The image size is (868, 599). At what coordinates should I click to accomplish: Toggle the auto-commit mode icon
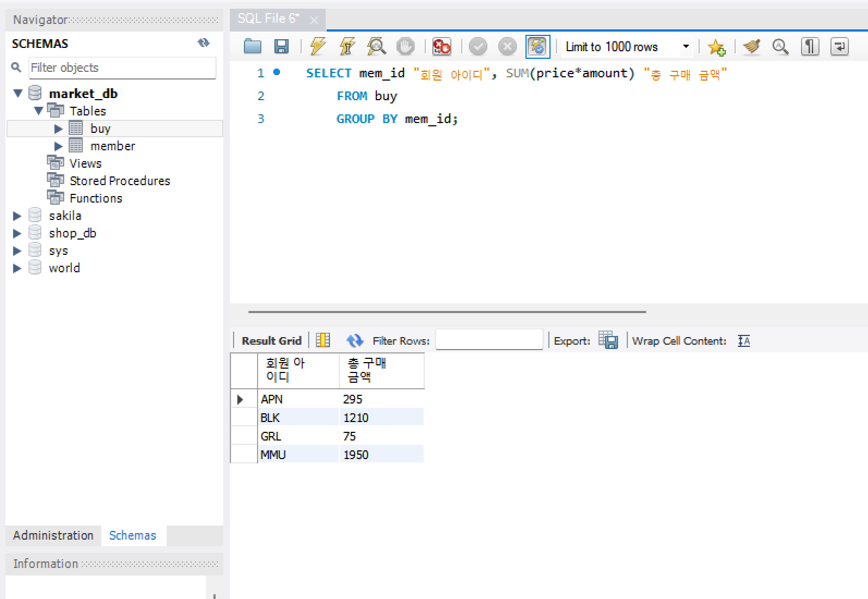click(537, 47)
